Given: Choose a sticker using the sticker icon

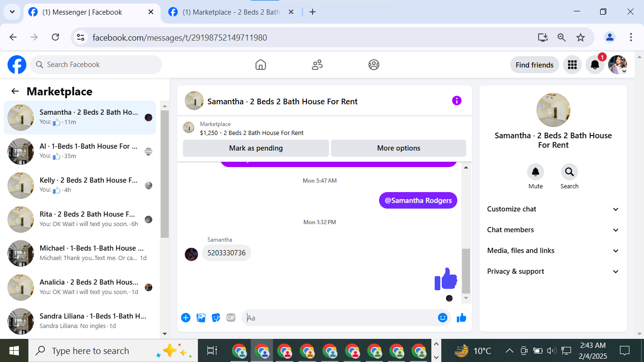Looking at the screenshot, I should coord(216,318).
